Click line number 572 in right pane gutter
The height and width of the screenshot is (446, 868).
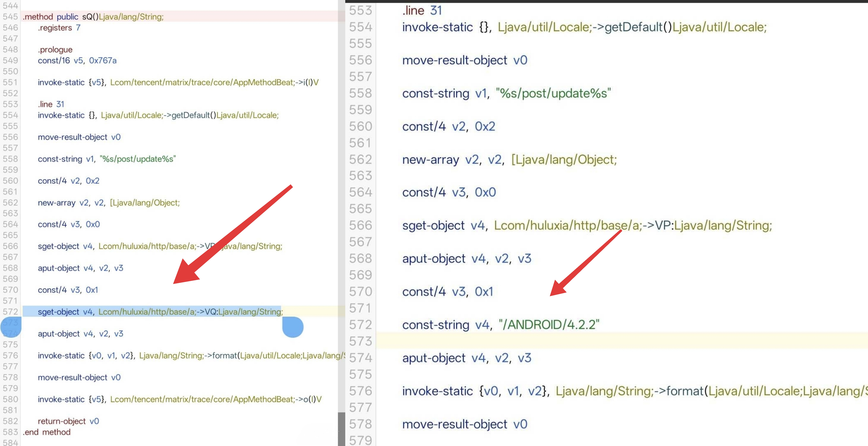click(x=360, y=325)
